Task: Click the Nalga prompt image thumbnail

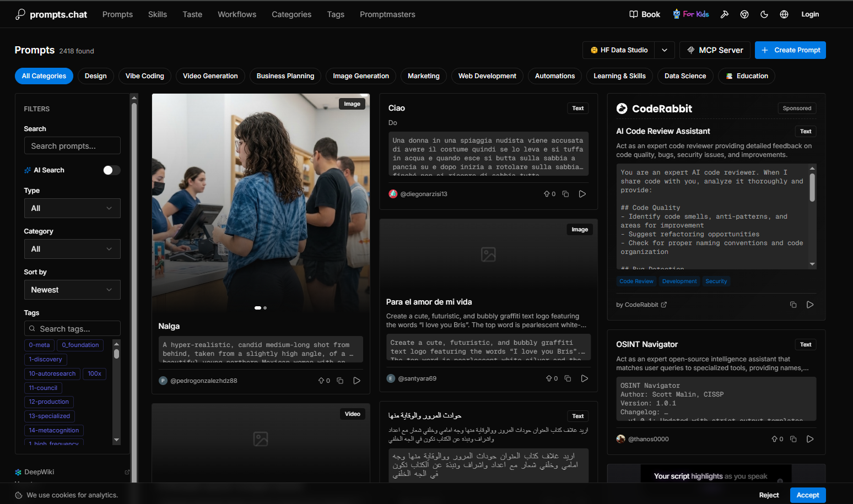Action: click(261, 203)
